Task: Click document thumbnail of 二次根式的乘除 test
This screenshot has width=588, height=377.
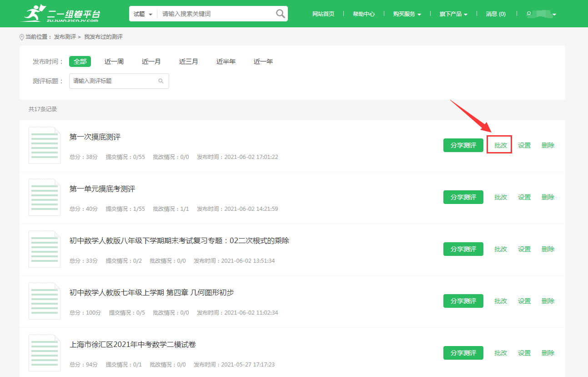Action: coord(45,249)
